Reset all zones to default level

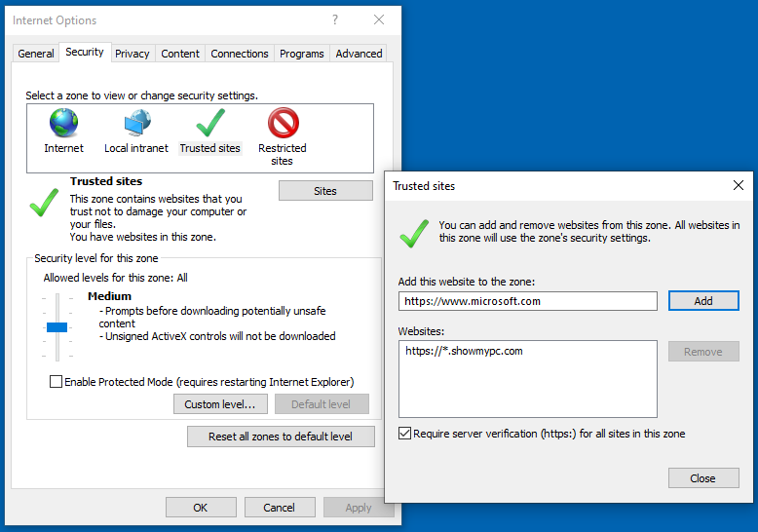281,437
